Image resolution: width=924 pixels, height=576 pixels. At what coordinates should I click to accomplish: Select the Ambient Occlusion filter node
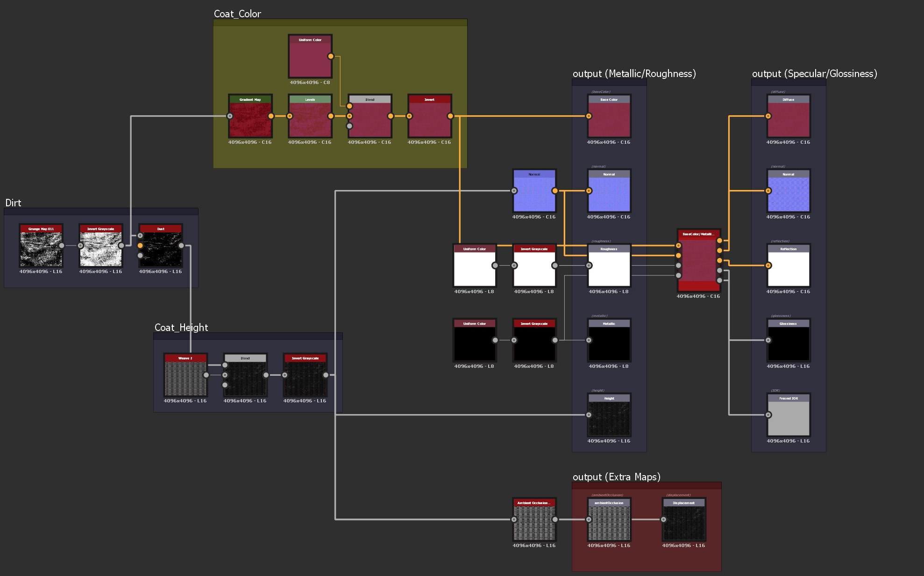click(x=534, y=519)
